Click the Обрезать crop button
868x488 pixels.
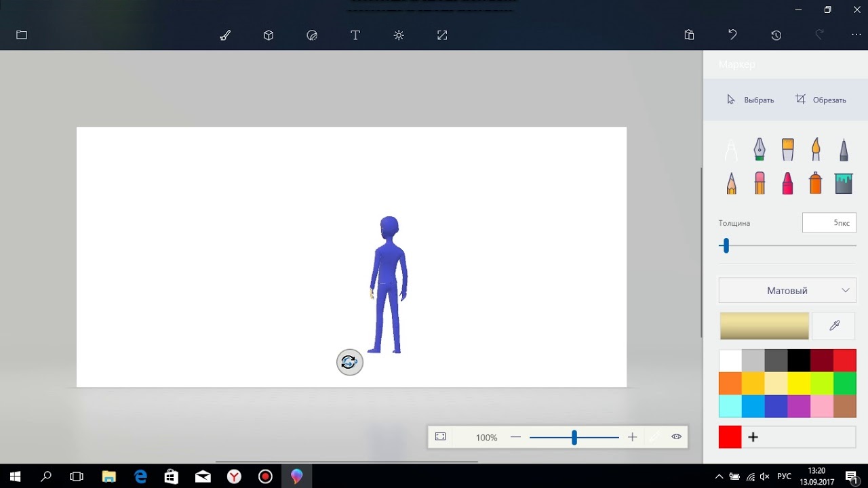(x=821, y=100)
